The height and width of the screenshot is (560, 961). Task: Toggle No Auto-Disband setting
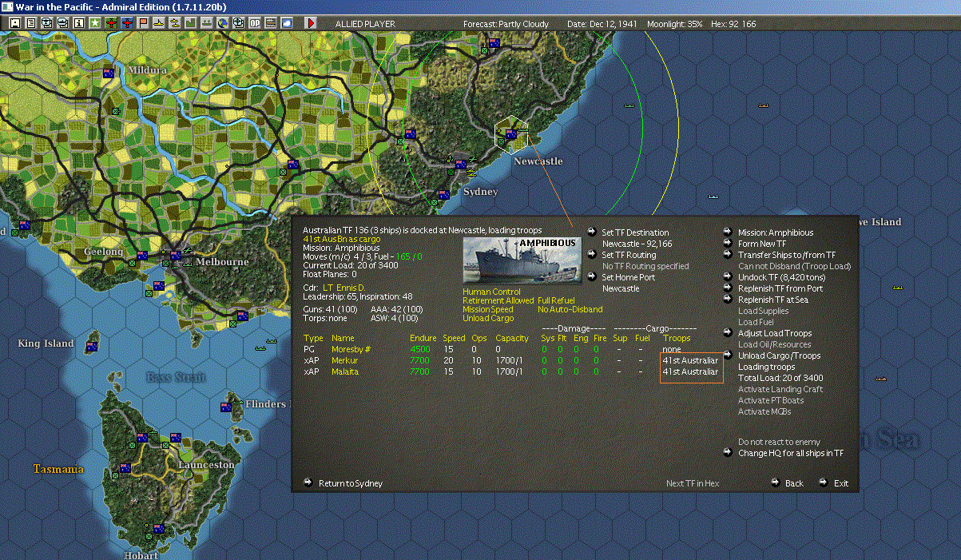(570, 310)
